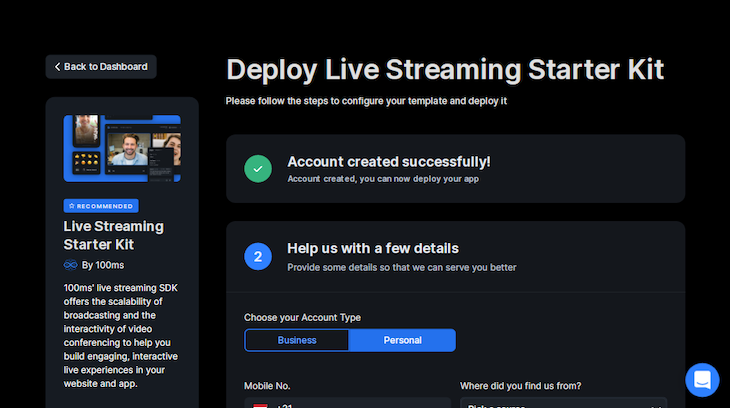Viewport: 730px width, 408px height.
Task: Click the Recommended badge label
Action: tap(104, 206)
